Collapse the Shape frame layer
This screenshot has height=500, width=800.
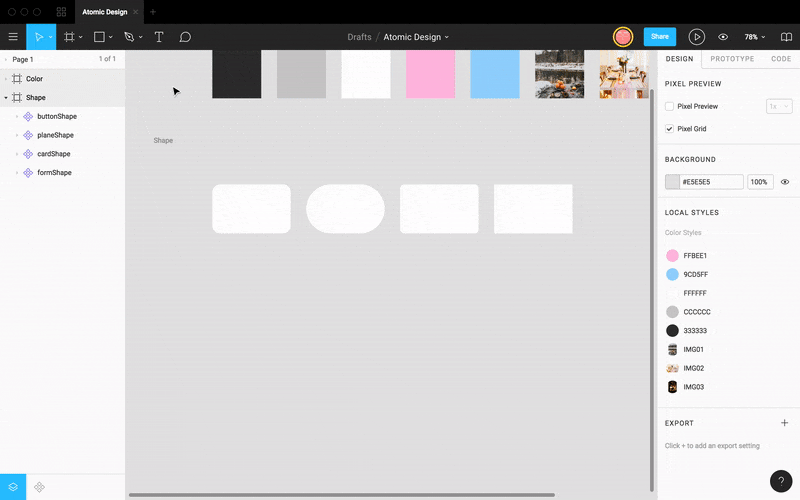tap(6, 97)
